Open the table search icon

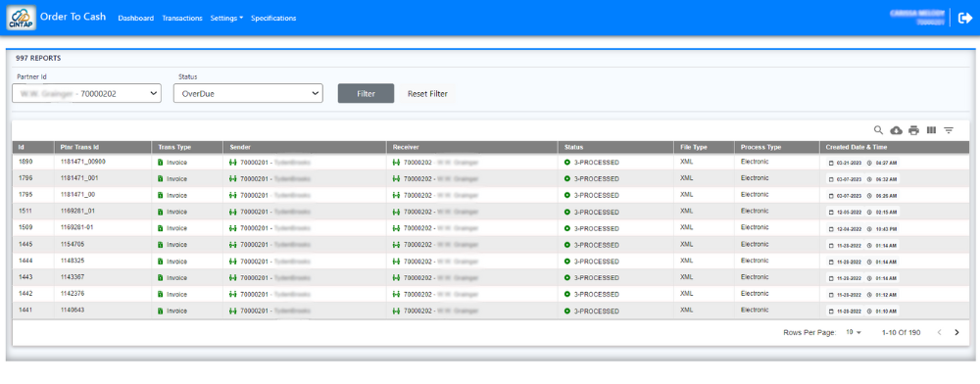click(x=878, y=130)
